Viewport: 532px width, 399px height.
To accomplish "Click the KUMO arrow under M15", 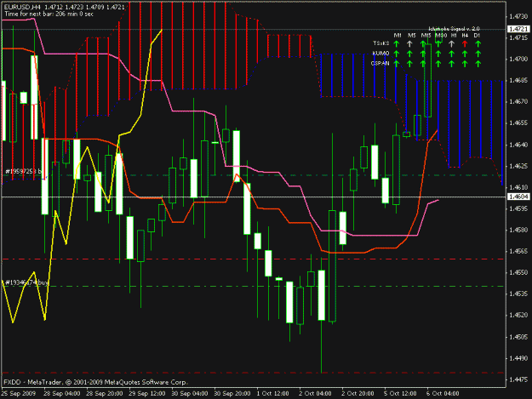I will (423, 54).
